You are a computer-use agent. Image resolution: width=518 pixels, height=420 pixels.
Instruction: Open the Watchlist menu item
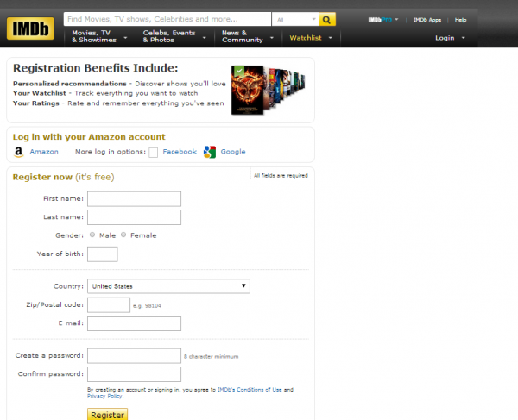[x=306, y=38]
